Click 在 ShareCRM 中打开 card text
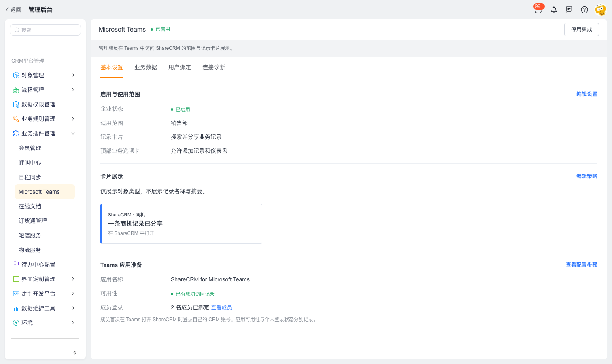The height and width of the screenshot is (364, 612). pos(131,233)
